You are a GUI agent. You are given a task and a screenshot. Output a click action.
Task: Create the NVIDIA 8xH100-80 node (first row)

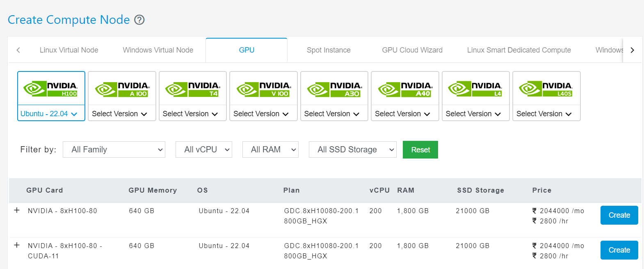tap(619, 215)
